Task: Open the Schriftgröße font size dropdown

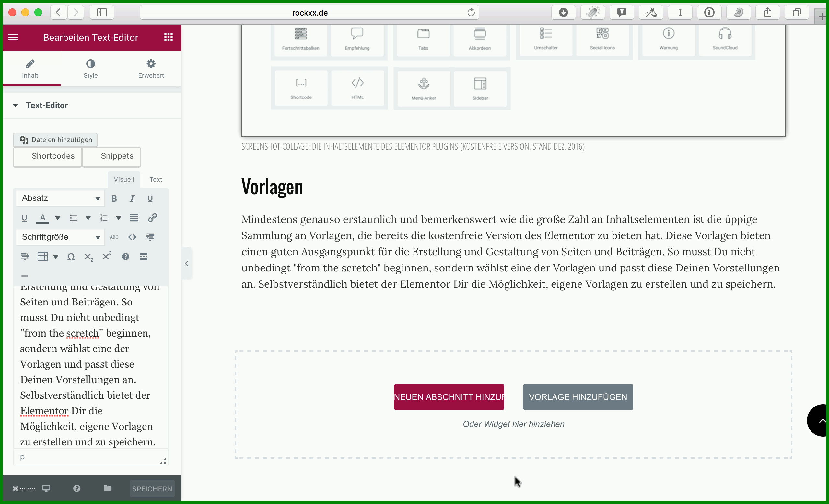Action: tap(60, 237)
